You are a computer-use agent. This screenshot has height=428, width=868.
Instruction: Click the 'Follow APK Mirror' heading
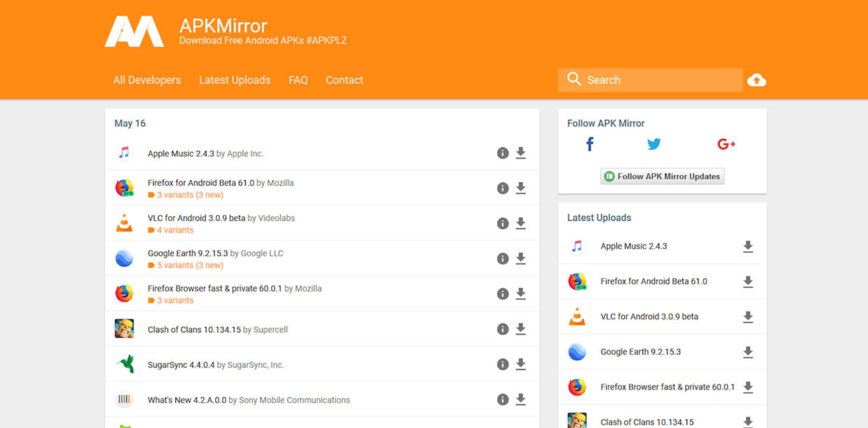click(x=606, y=124)
